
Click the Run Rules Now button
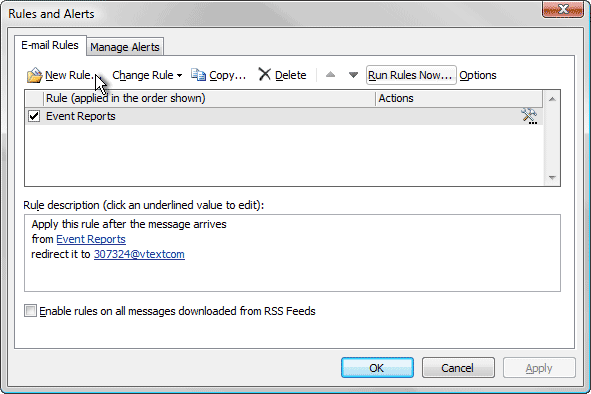(411, 75)
